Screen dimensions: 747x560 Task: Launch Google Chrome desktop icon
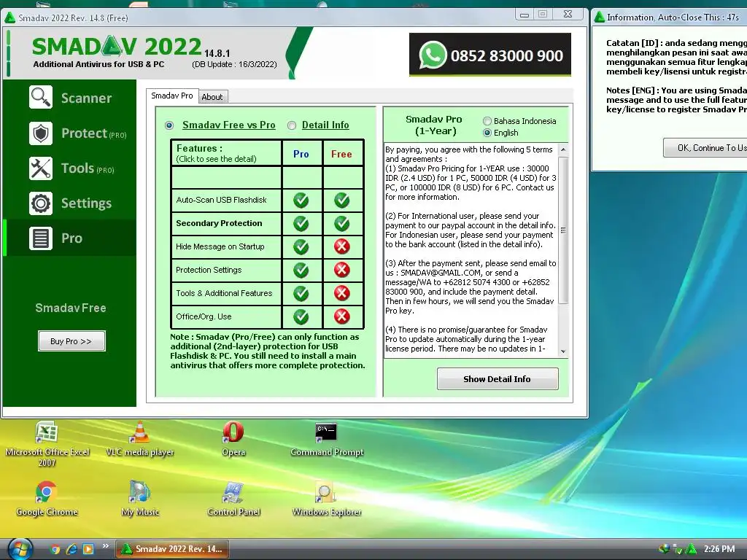[x=46, y=499]
